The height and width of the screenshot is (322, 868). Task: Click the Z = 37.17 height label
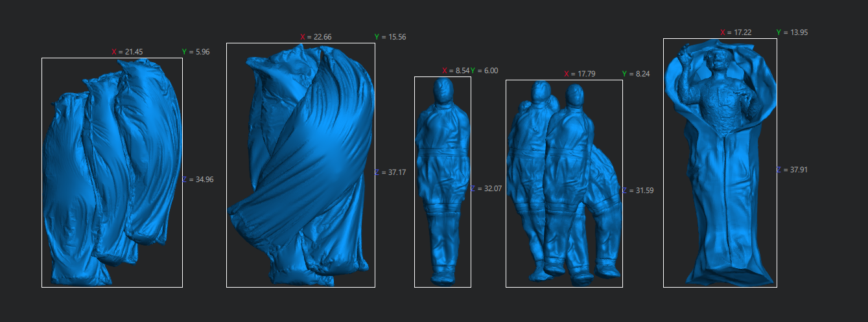tap(390, 172)
